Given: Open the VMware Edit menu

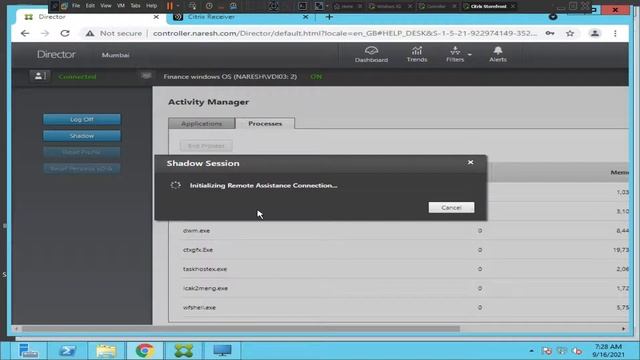Looking at the screenshot, I should click(90, 6).
